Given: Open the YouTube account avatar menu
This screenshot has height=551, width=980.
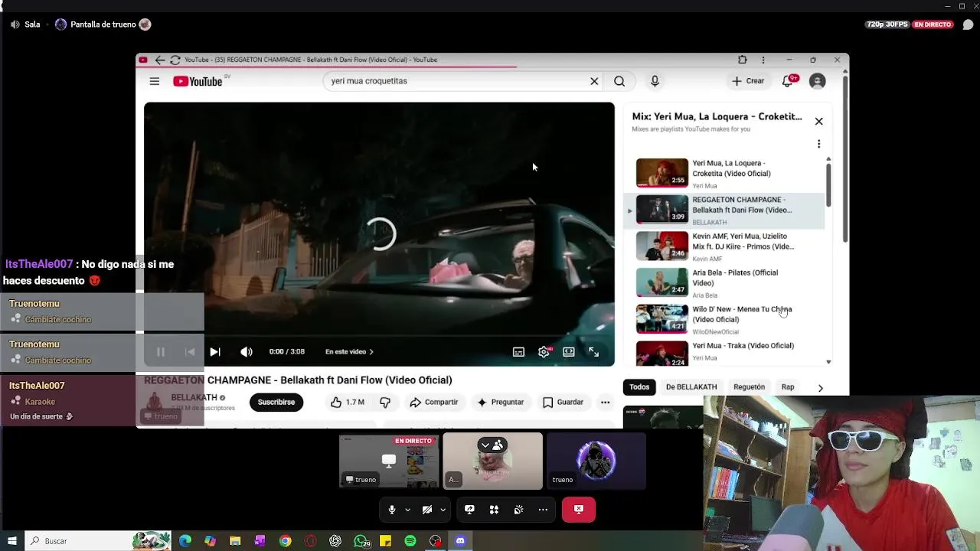Looking at the screenshot, I should 818,81.
